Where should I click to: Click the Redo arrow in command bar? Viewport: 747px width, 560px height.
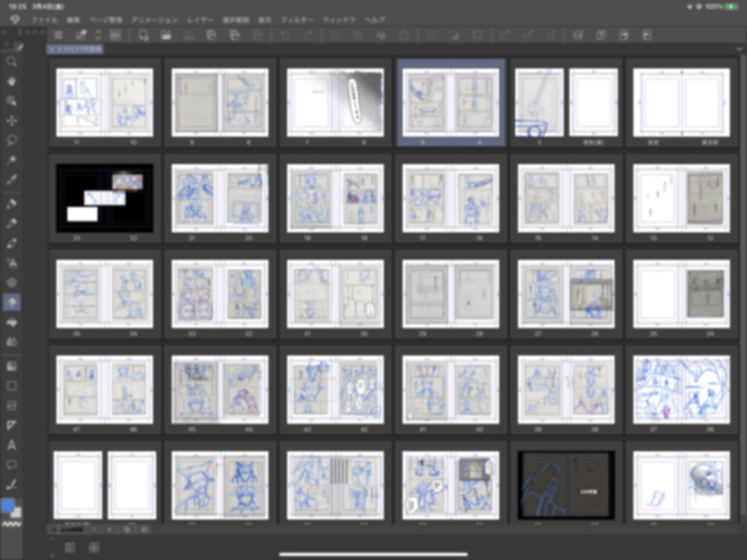point(308,36)
